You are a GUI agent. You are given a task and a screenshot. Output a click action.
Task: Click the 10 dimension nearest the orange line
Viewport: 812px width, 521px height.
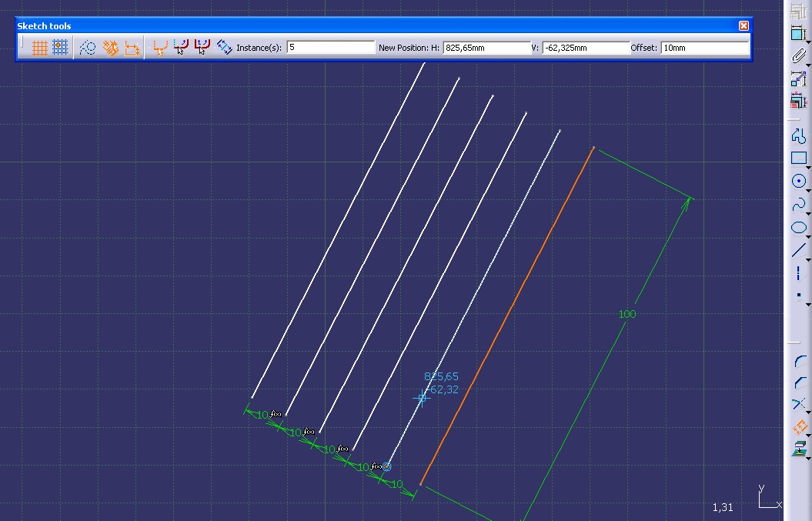coord(397,484)
